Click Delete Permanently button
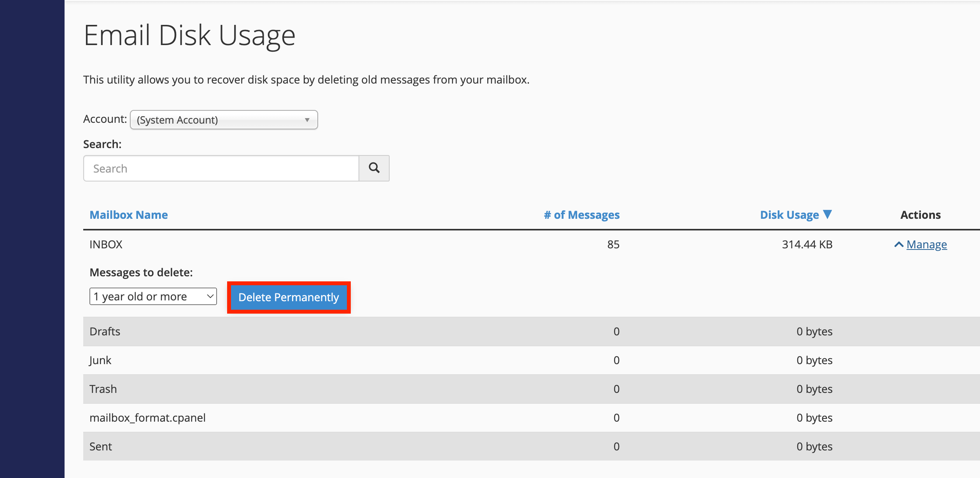The width and height of the screenshot is (980, 478). [289, 297]
